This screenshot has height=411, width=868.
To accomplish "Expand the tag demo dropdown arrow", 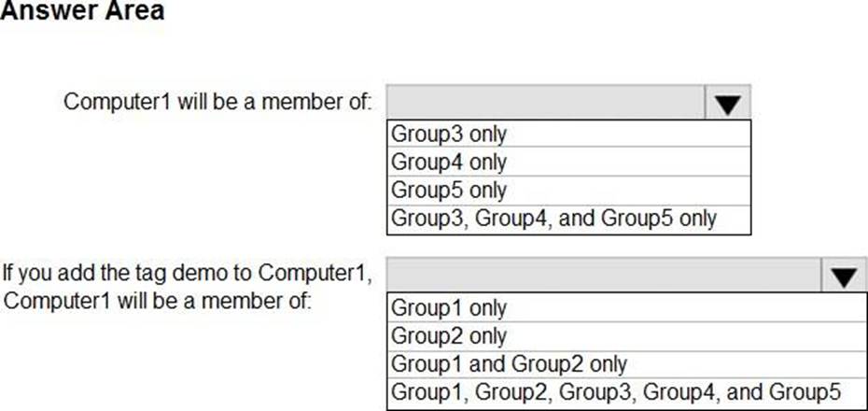I will coord(844,276).
